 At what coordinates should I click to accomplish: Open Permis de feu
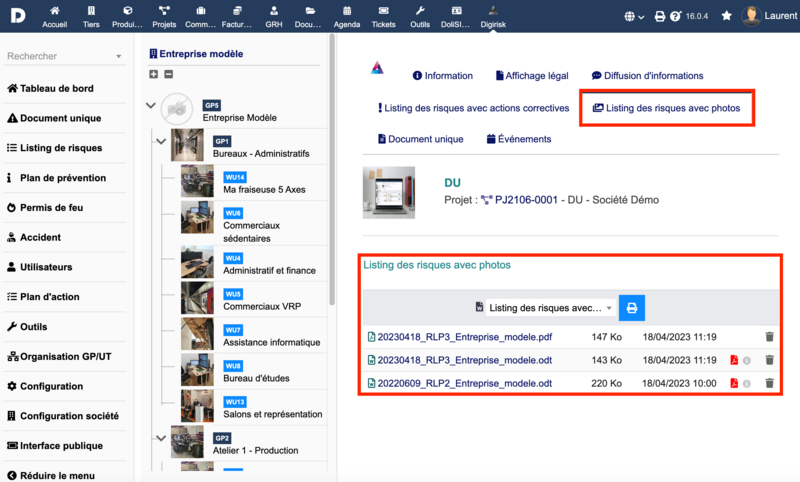pyautogui.click(x=45, y=208)
